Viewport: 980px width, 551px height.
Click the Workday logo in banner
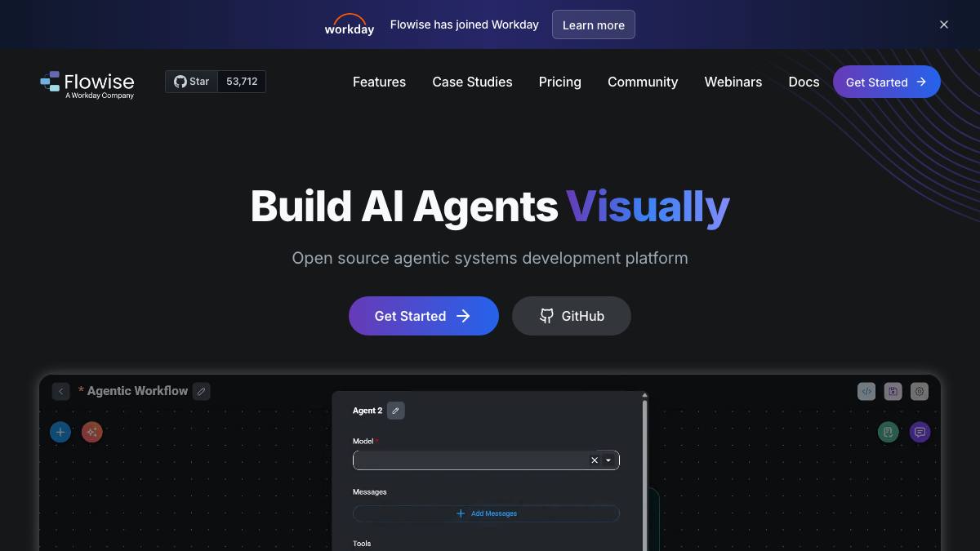(350, 24)
